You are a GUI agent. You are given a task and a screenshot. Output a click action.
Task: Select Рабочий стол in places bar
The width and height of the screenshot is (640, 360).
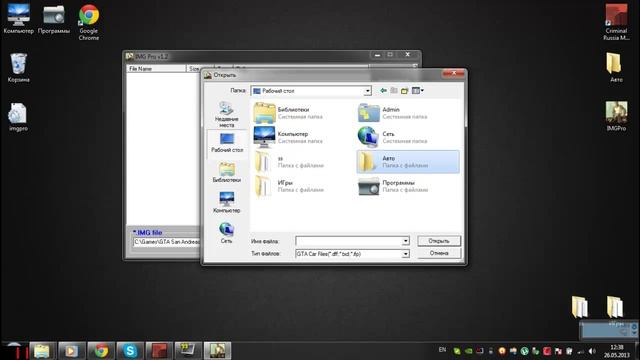227,143
